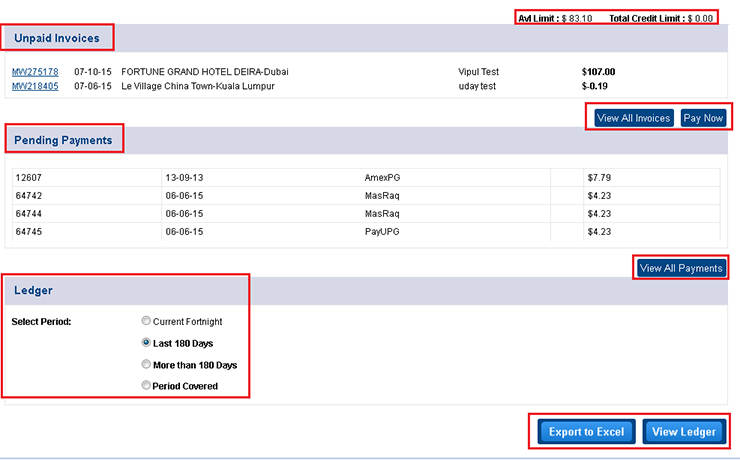Click the View Ledger button
Screen dimensions: 740x460
[682, 432]
